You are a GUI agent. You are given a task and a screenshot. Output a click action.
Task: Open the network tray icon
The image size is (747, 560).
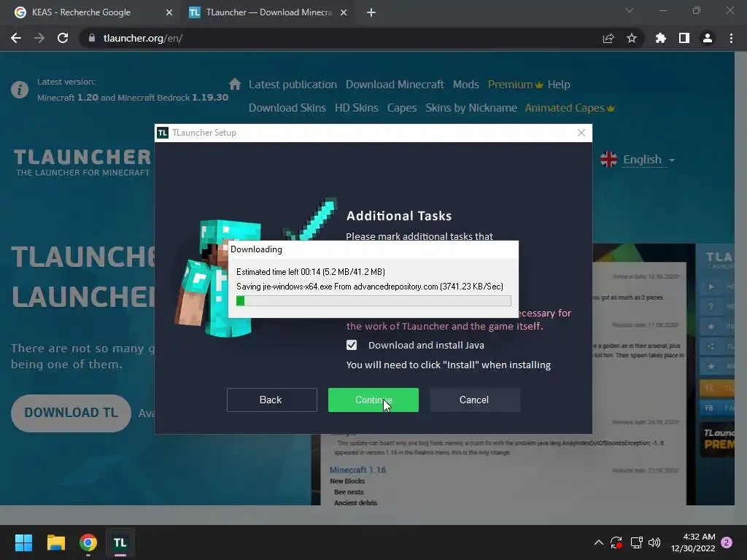click(x=636, y=542)
